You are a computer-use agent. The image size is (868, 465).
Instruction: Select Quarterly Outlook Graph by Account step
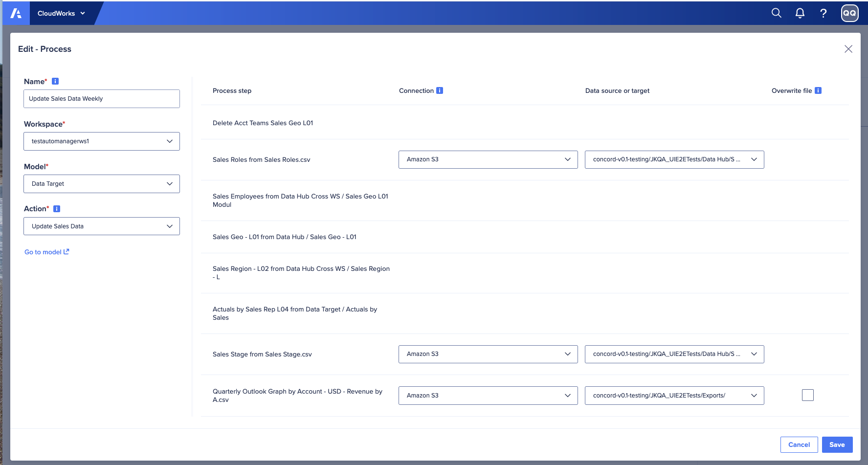tap(297, 396)
